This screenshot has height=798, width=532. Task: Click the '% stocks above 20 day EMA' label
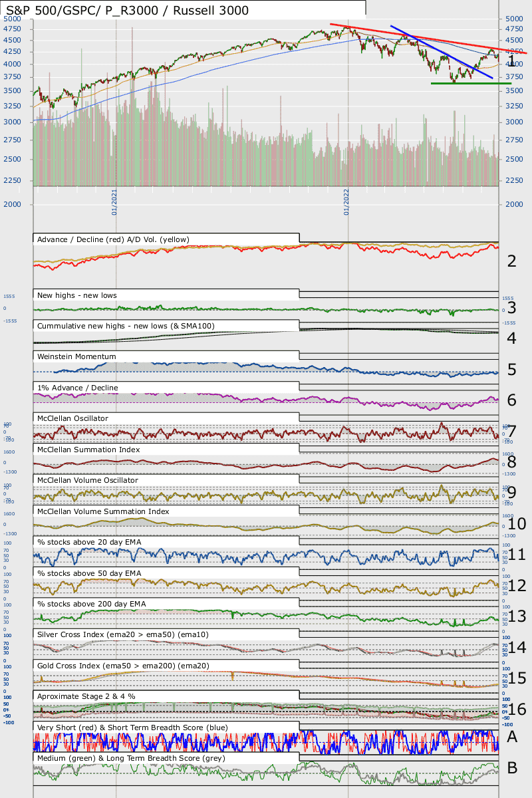coord(89,542)
